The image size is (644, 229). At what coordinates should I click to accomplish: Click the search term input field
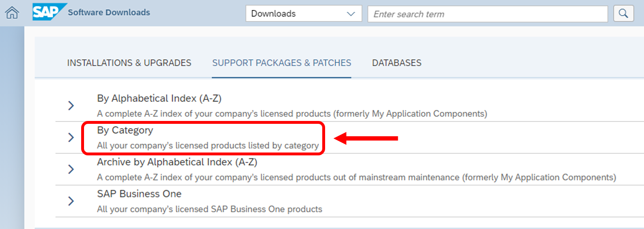click(x=487, y=14)
